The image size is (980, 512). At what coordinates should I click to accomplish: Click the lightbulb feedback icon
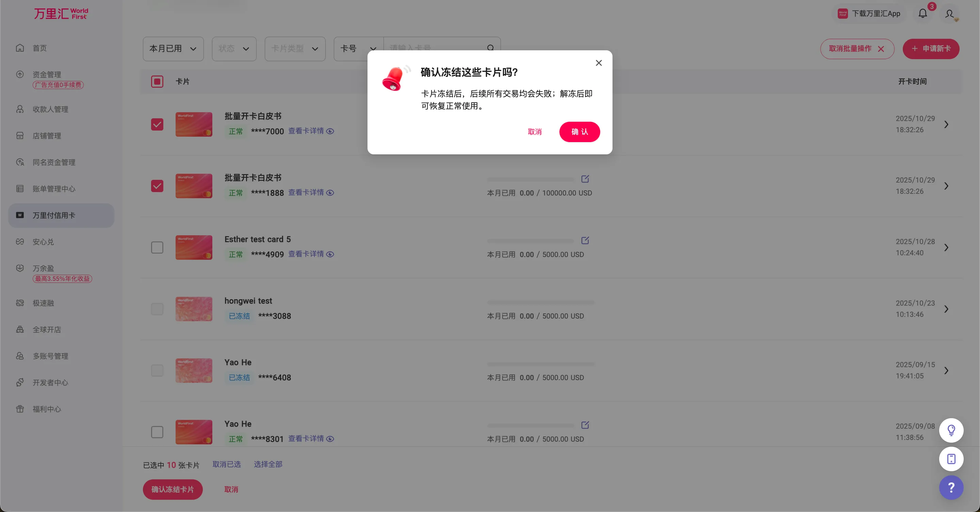coord(951,430)
